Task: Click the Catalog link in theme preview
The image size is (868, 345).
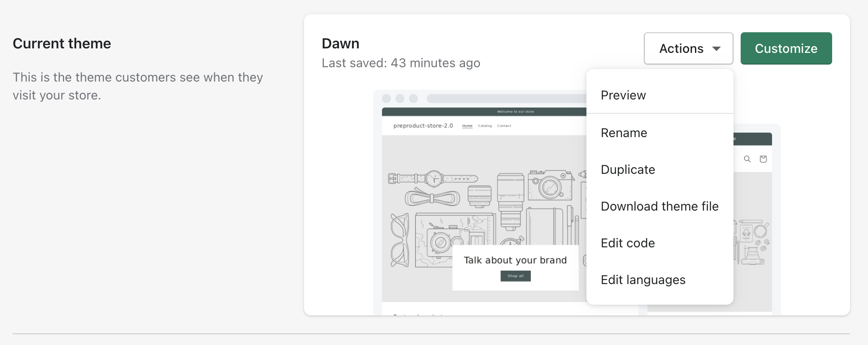Action: tap(485, 126)
